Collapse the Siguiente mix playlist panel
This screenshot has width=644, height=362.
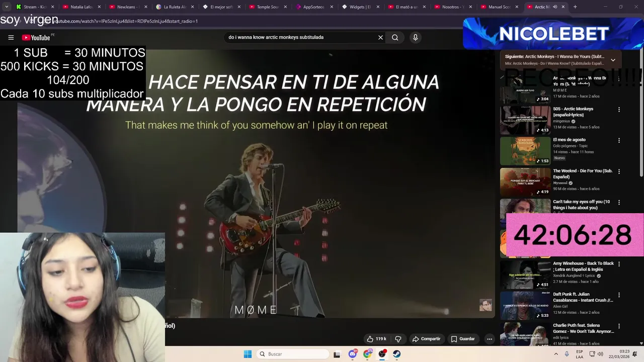[x=613, y=60]
